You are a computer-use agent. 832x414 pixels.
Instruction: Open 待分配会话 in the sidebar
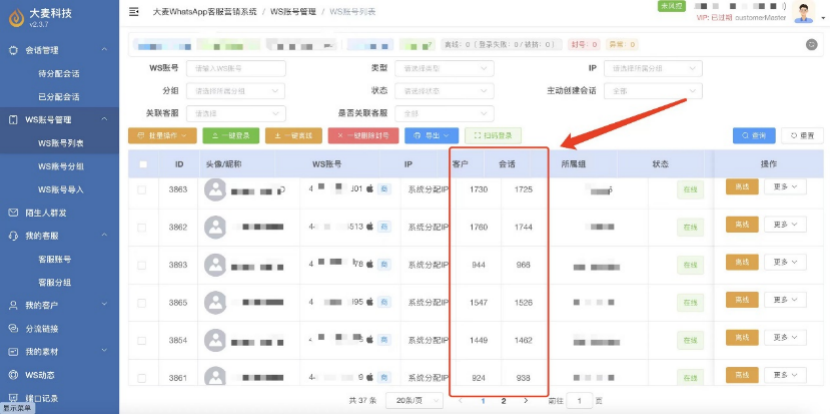58,74
